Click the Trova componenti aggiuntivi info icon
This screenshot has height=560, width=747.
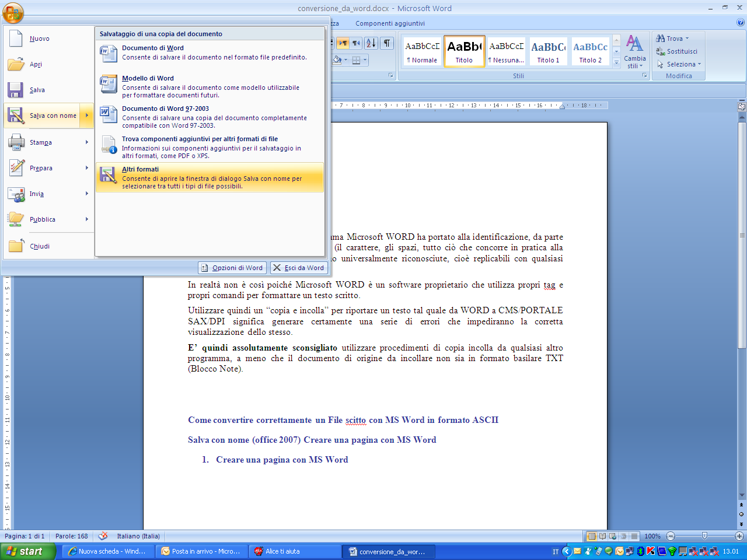point(109,145)
